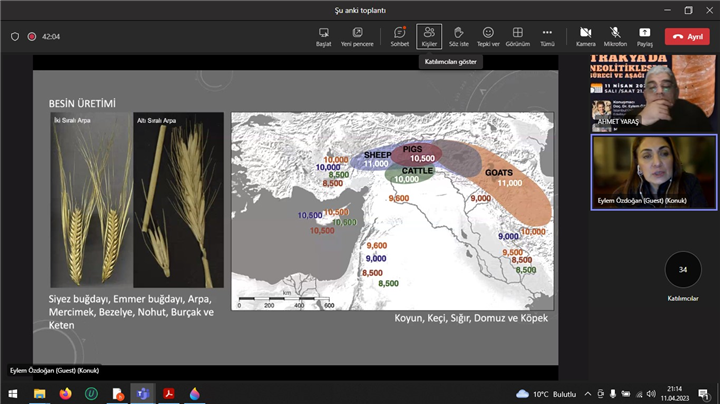Expand hidden system tray icons

pos(587,394)
